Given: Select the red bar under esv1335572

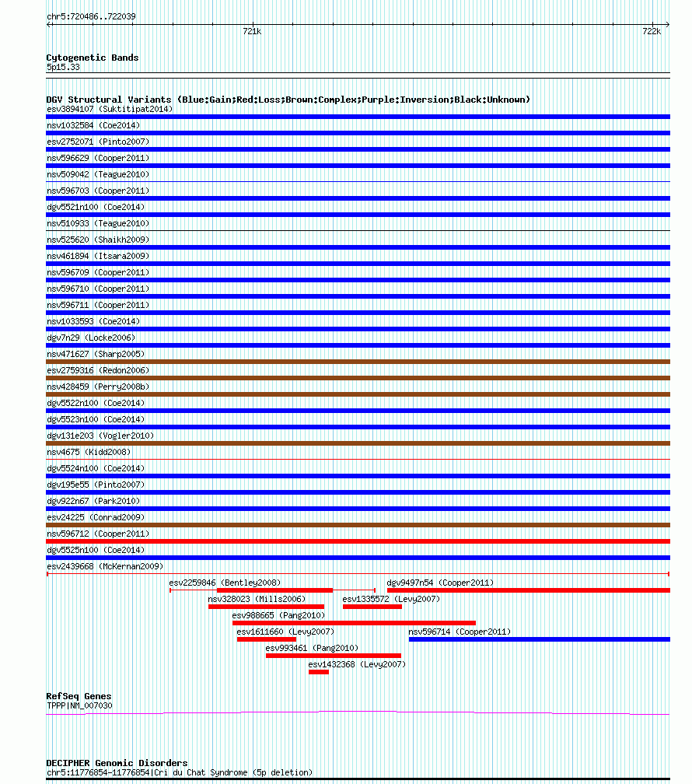Looking at the screenshot, I should coord(372,607).
